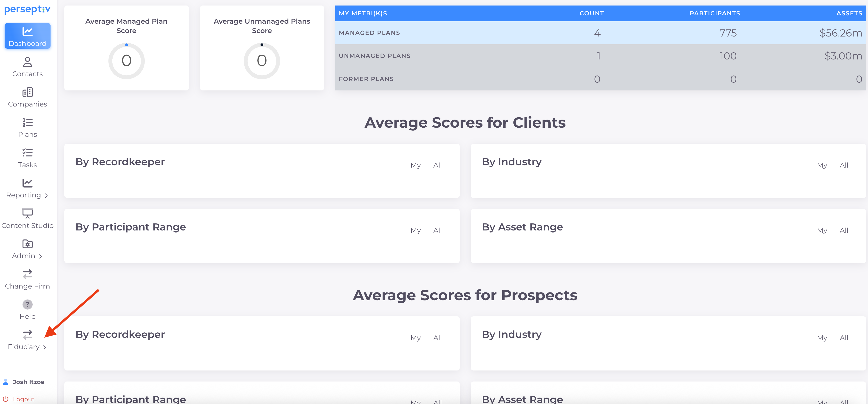Open the Tasks checklist icon

(27, 153)
